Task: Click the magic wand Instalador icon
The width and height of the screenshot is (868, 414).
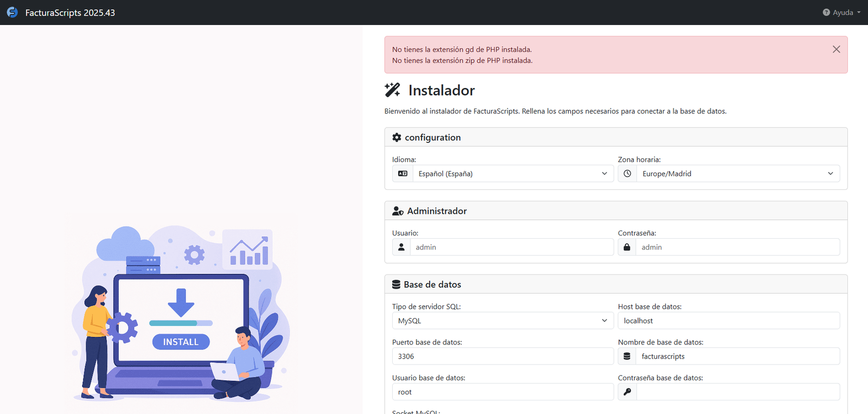Action: (392, 90)
